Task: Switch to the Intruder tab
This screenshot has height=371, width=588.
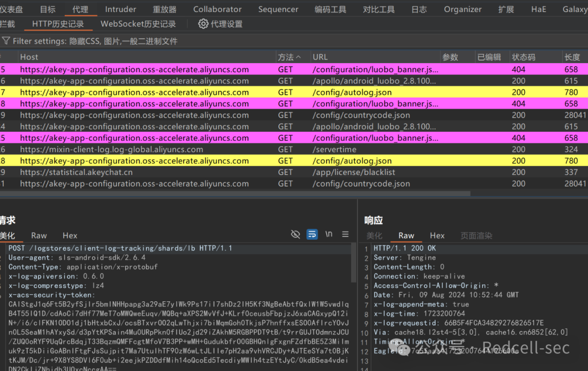Action: click(120, 9)
